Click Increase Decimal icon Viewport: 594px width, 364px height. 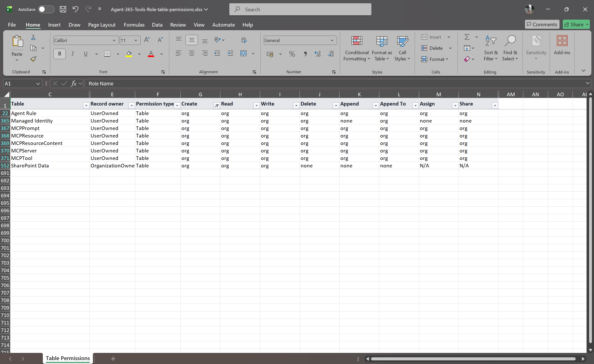pos(318,54)
